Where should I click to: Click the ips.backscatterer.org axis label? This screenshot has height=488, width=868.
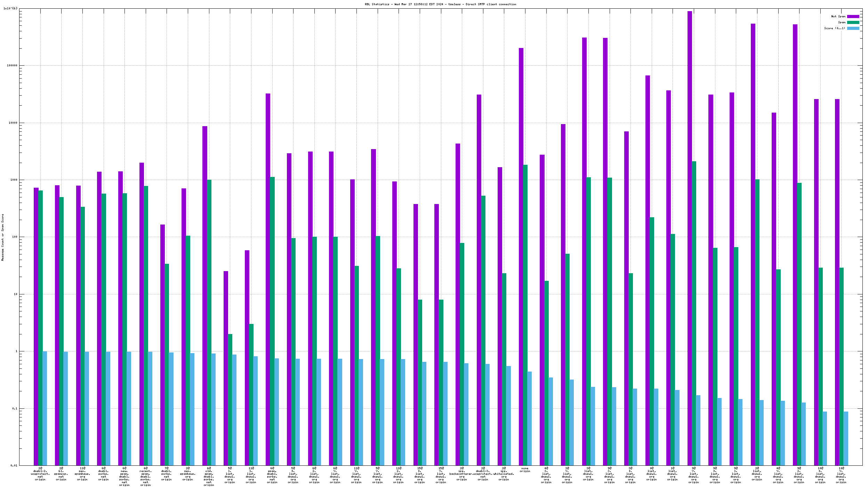click(x=461, y=474)
